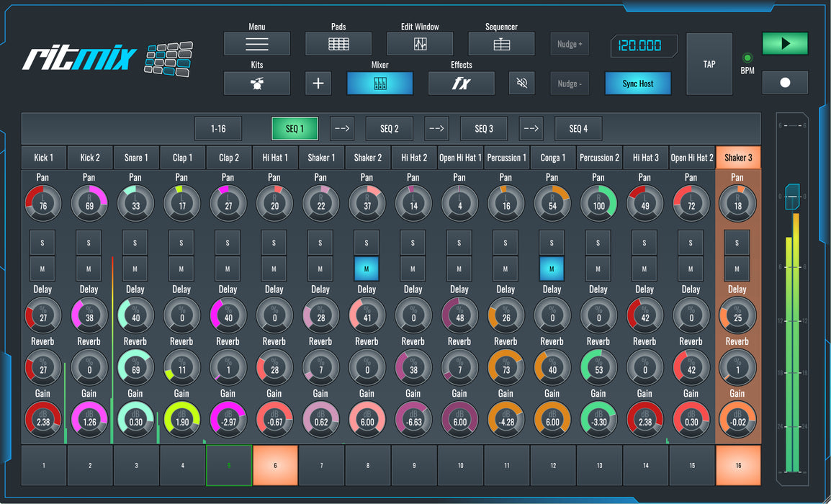Open the Effects fx panel
The height and width of the screenshot is (504, 831).
pyautogui.click(x=461, y=84)
